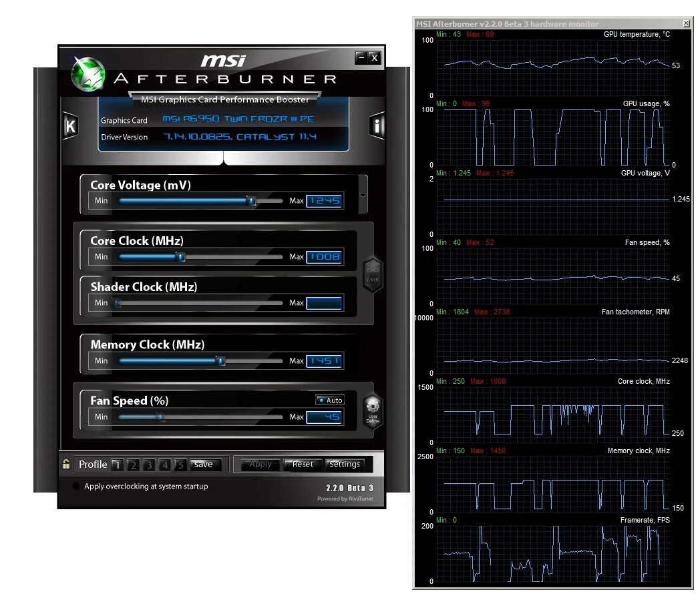Select profile slot 5

click(180, 465)
